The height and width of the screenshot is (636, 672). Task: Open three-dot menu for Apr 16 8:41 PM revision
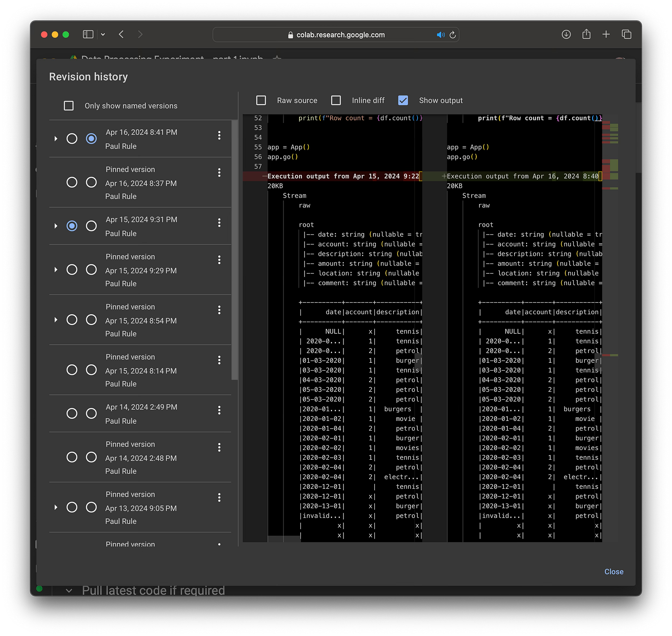219,135
